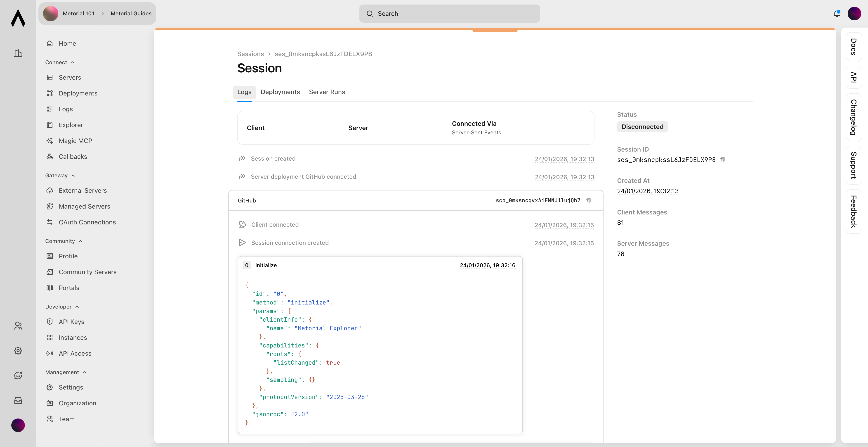Copy the Session ID using the copy icon
The height and width of the screenshot is (447, 868).
(722, 160)
